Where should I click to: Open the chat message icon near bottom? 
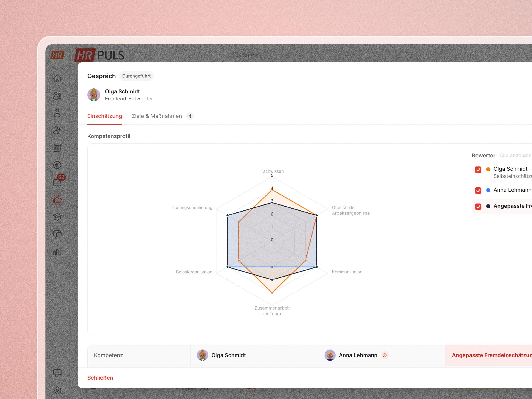click(57, 373)
